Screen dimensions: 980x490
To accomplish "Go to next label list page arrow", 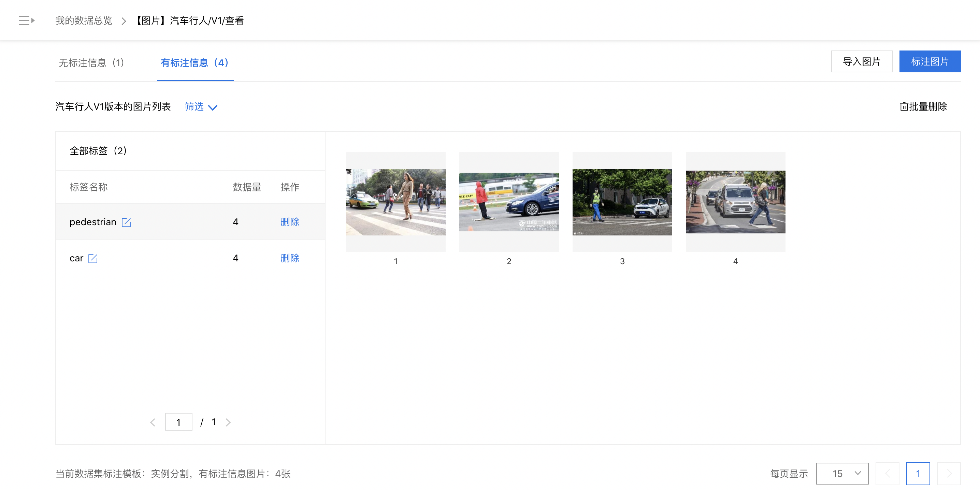I will [228, 422].
